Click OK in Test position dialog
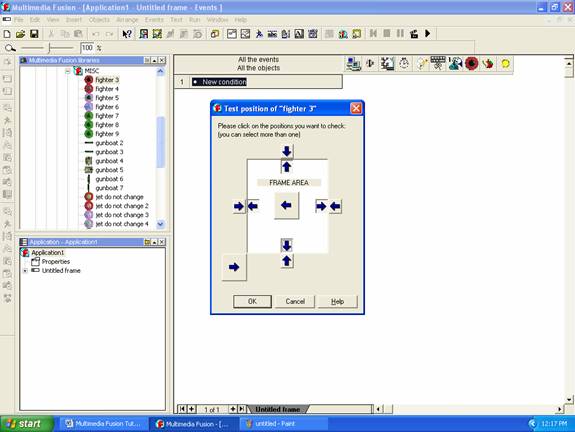 click(252, 301)
